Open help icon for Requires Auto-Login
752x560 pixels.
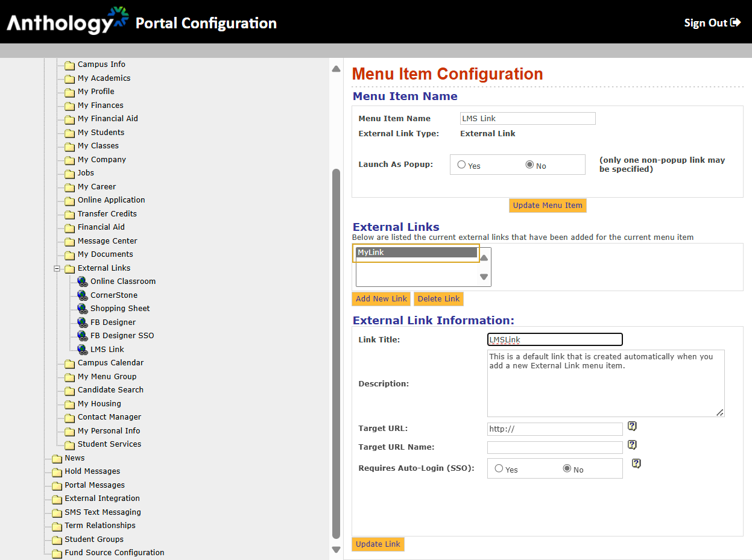point(636,464)
